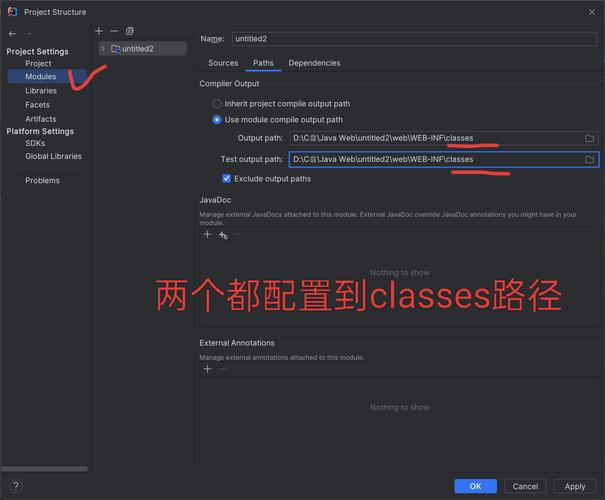Screen dimensions: 605x500
Task: Switch to the Dependencies tab
Action: [x=314, y=63]
